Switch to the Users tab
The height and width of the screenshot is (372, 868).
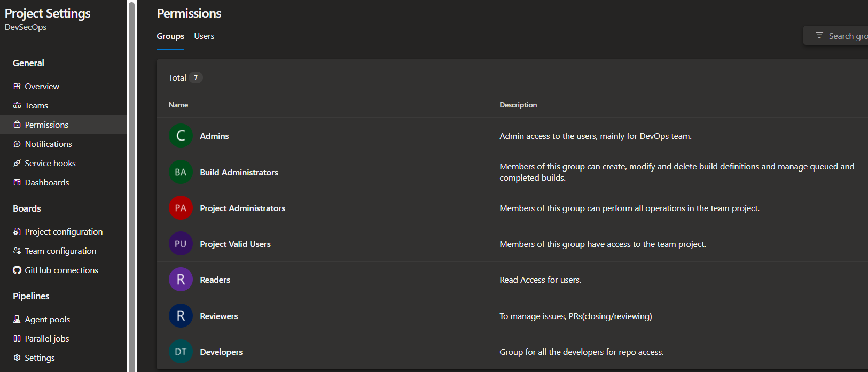pos(204,36)
